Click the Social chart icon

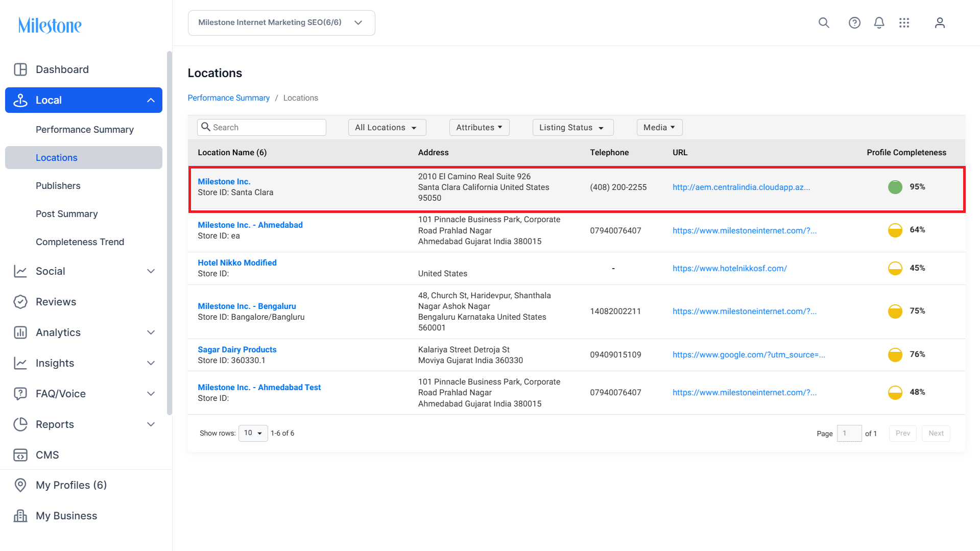point(20,271)
